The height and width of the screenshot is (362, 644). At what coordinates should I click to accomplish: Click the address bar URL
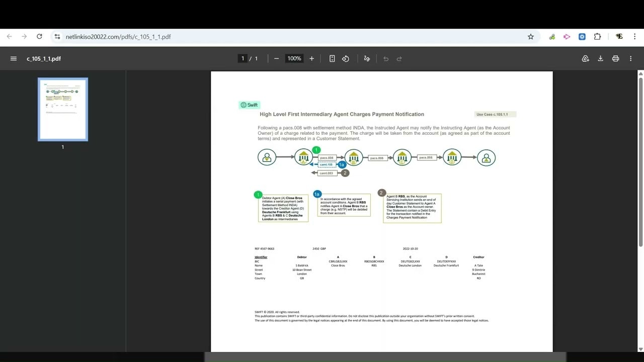coord(119,37)
